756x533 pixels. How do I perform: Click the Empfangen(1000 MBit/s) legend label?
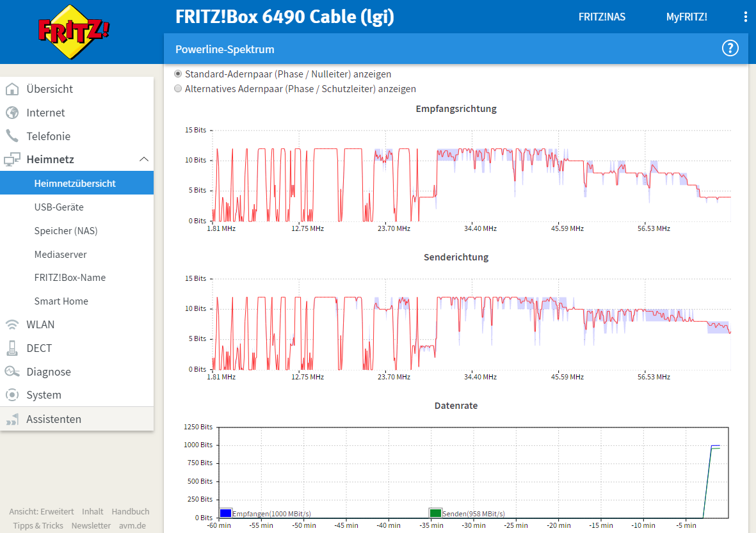[271, 514]
